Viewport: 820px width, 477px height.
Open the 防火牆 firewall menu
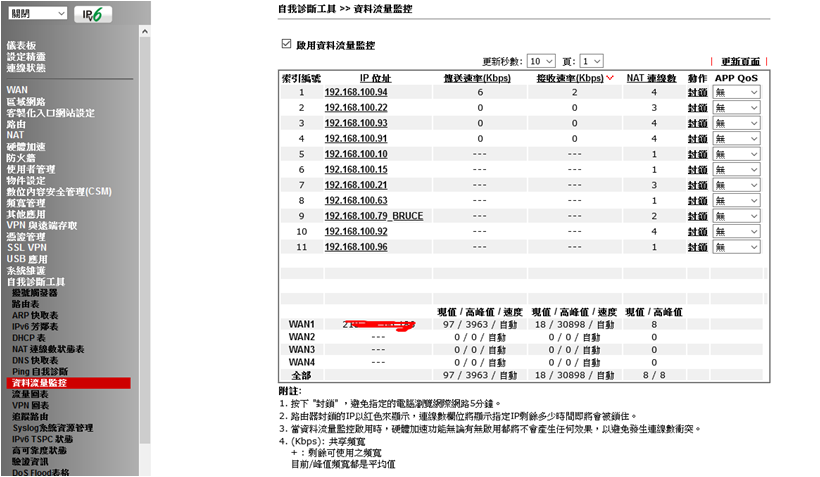21,157
